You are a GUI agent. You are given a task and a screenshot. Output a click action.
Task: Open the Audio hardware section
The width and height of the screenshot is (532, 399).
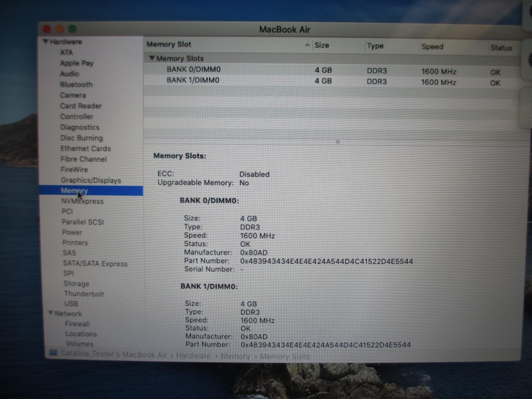70,74
